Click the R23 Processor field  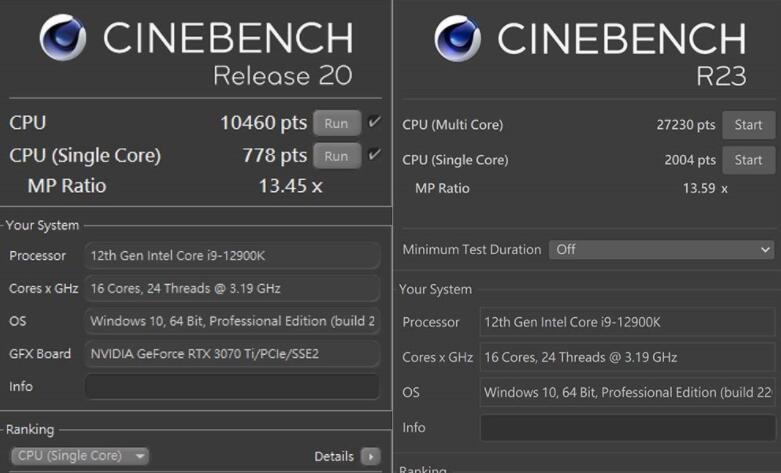coord(627,322)
